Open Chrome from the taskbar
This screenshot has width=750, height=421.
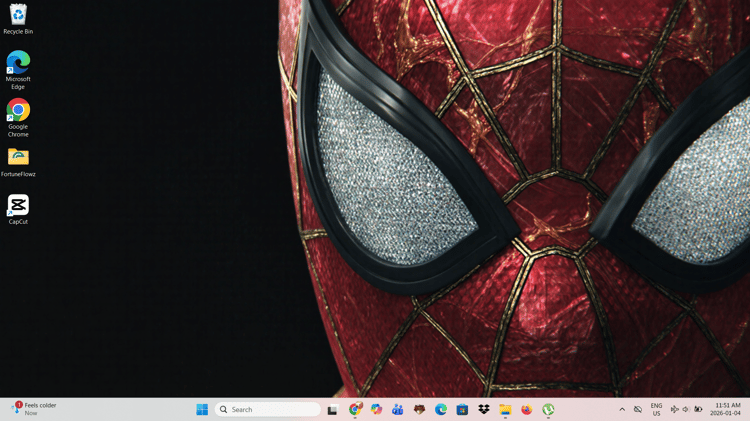[355, 410]
